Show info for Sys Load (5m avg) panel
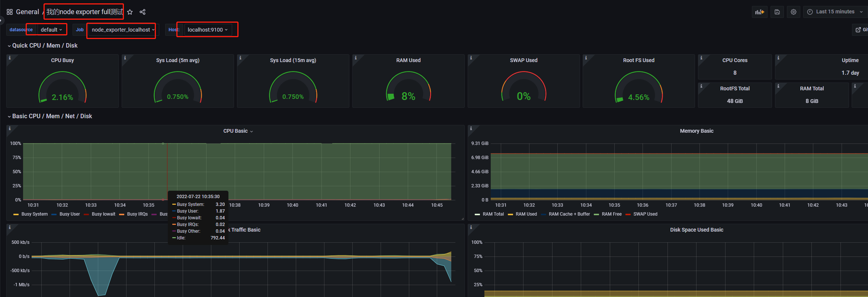Image resolution: width=868 pixels, height=297 pixels. pyautogui.click(x=125, y=58)
